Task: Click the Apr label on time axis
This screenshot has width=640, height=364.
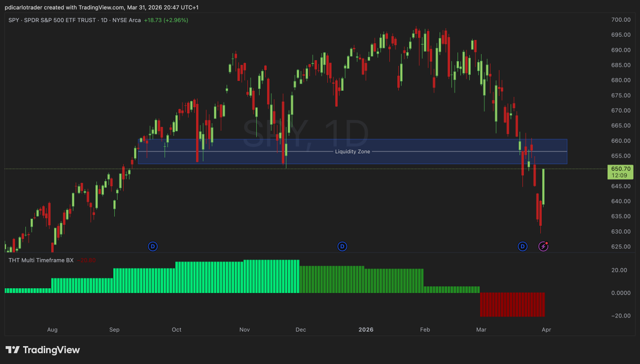Action: pos(546,330)
